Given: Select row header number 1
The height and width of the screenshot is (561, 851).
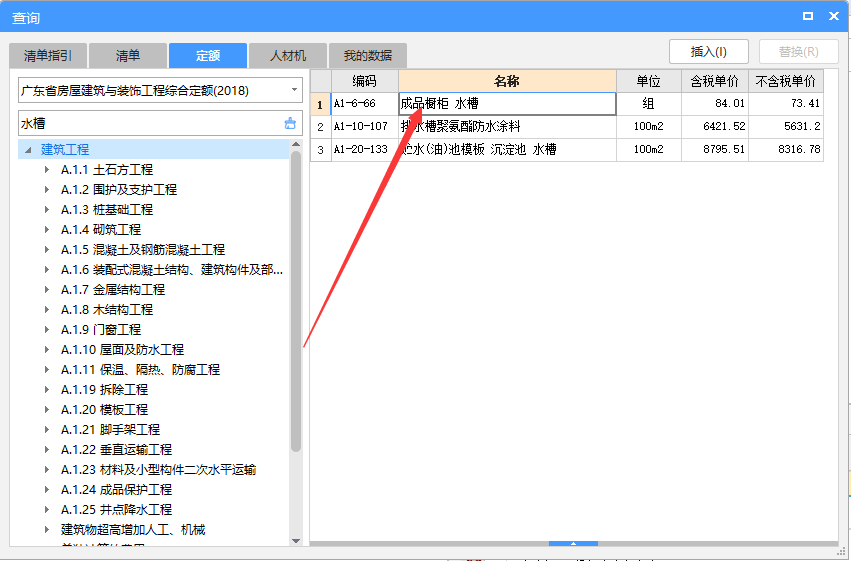Looking at the screenshot, I should click(321, 104).
